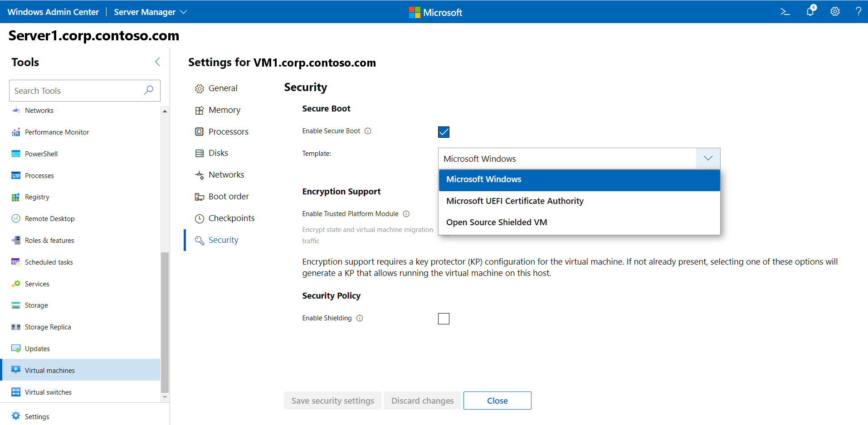Viewport: 868px width, 425px height.
Task: Click info icon beside Enable Secure Boot
Action: 368,131
